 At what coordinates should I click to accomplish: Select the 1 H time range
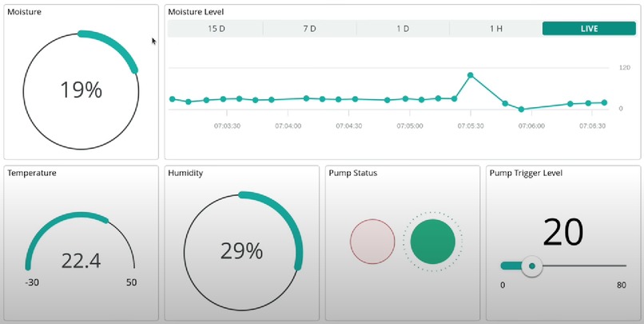495,29
